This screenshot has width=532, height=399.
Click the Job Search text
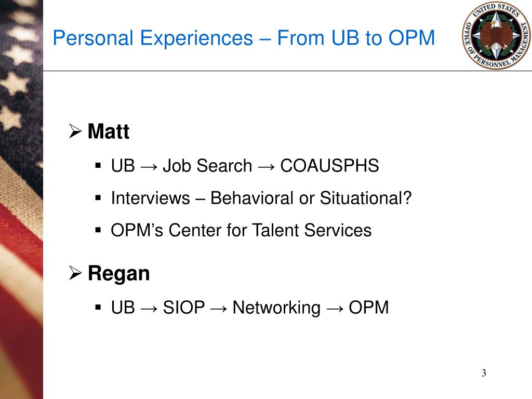(208, 166)
